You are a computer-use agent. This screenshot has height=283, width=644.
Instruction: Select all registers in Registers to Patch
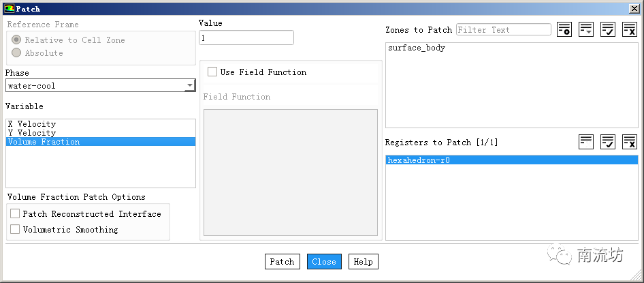click(607, 142)
